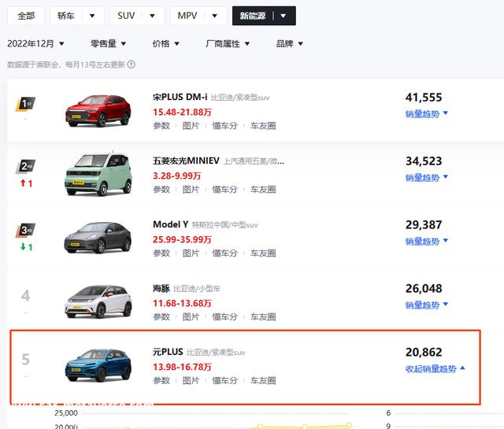Click 参数 under 五菱宏光MINIEV
The height and width of the screenshot is (429, 504).
pyautogui.click(x=161, y=189)
